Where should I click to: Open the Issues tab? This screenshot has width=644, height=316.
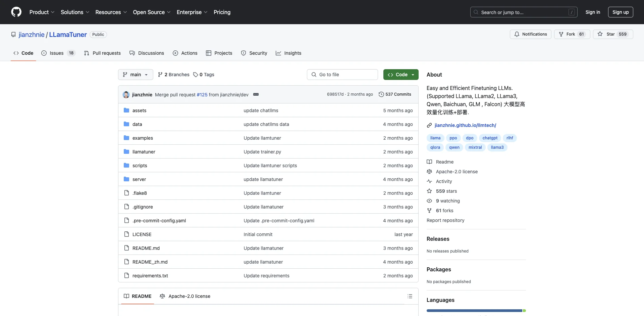point(58,53)
